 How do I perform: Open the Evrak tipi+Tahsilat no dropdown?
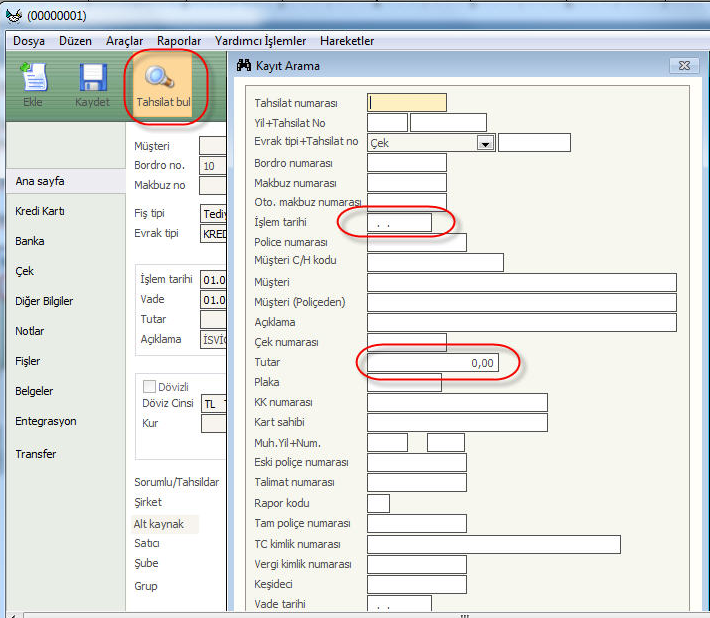[x=486, y=143]
